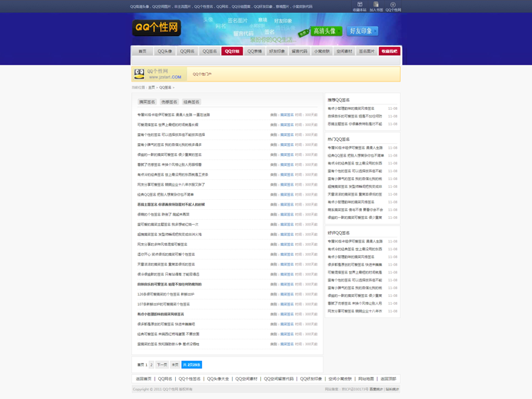
Task: Click QQ个性签名 in footer links
Action: click(189, 378)
